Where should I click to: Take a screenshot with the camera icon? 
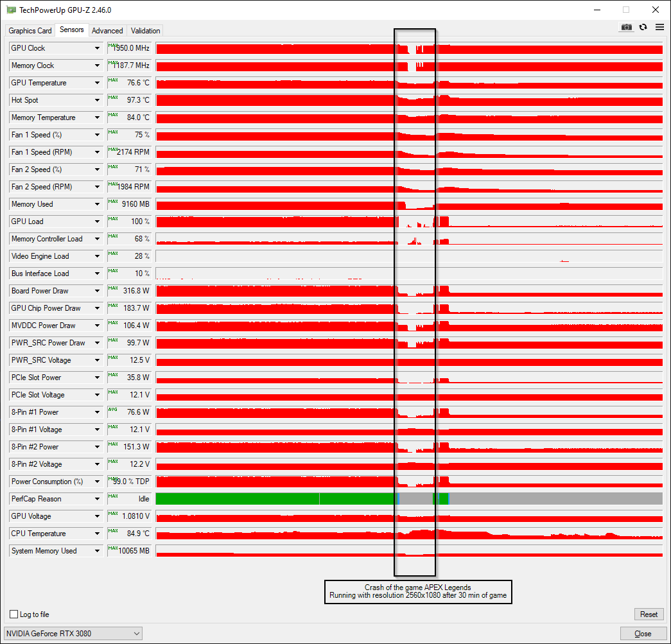tap(626, 28)
